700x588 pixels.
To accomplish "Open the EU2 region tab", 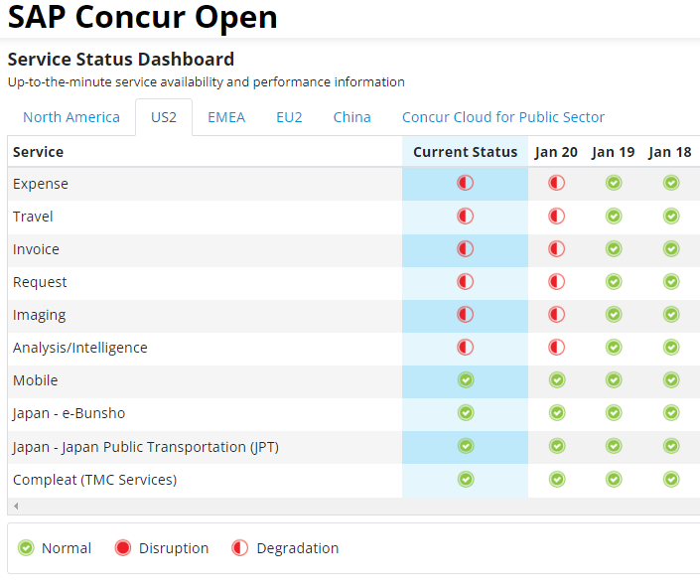I will pos(289,117).
